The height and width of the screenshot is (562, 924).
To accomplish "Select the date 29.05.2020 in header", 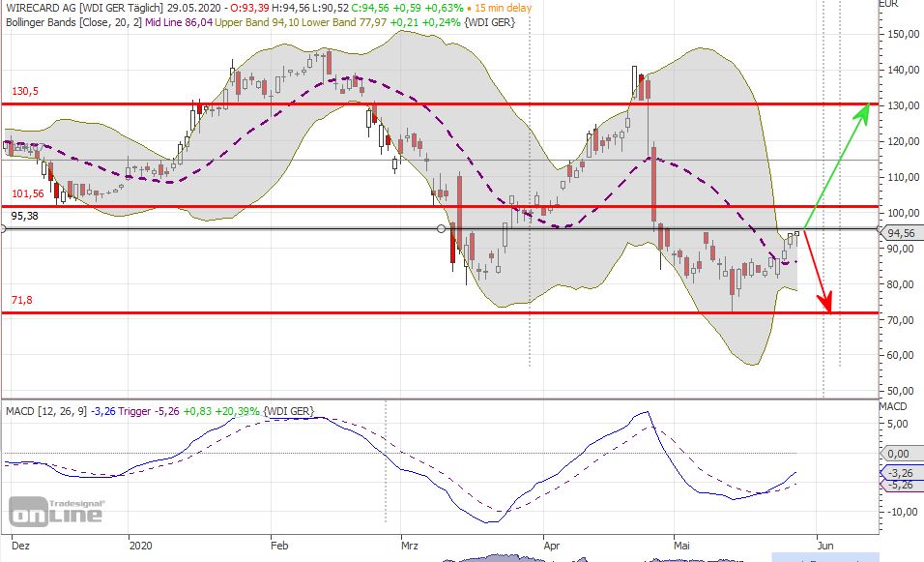I will point(194,8).
